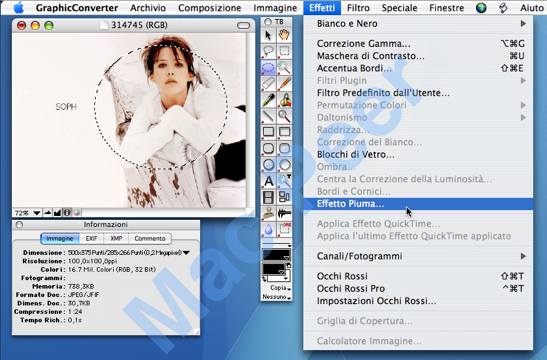Open the script menu icon in menu bar
The width and height of the screenshot is (547, 360).
(x=503, y=8)
